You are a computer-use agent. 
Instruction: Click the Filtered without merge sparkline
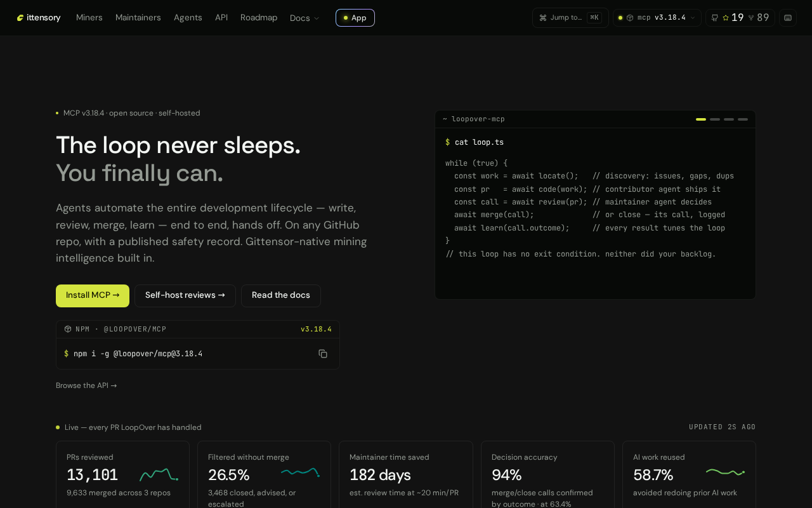300,472
